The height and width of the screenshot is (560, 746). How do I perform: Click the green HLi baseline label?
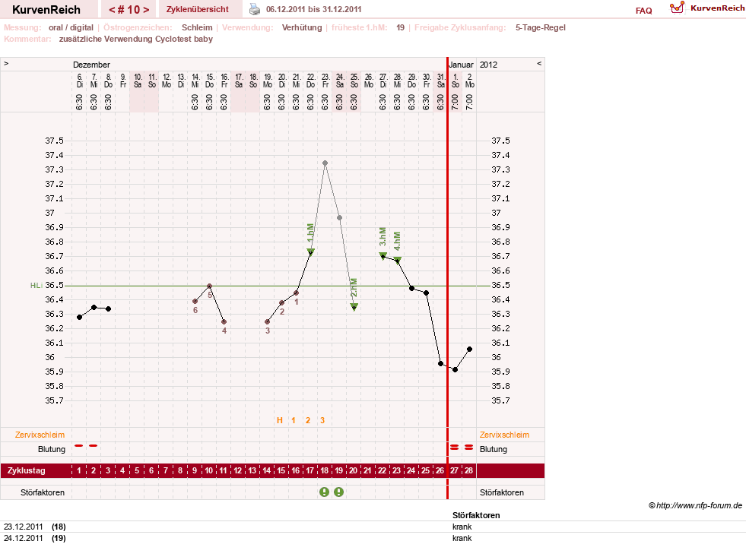point(37,285)
